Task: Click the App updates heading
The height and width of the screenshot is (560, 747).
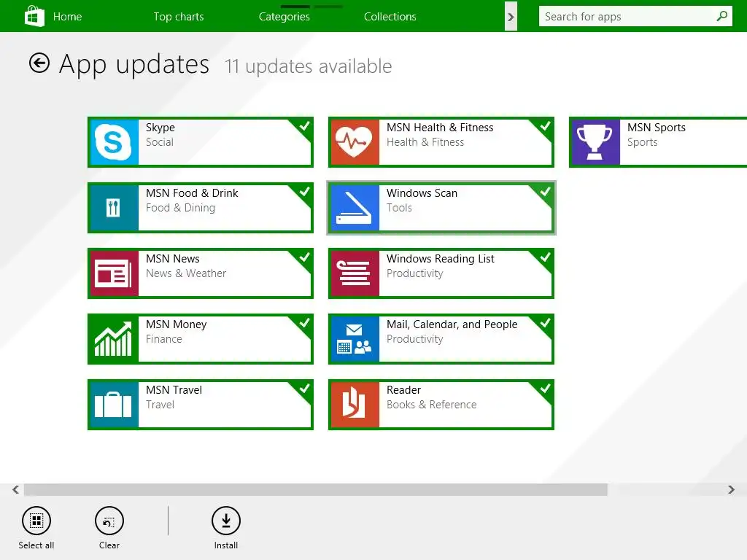Action: (x=134, y=64)
